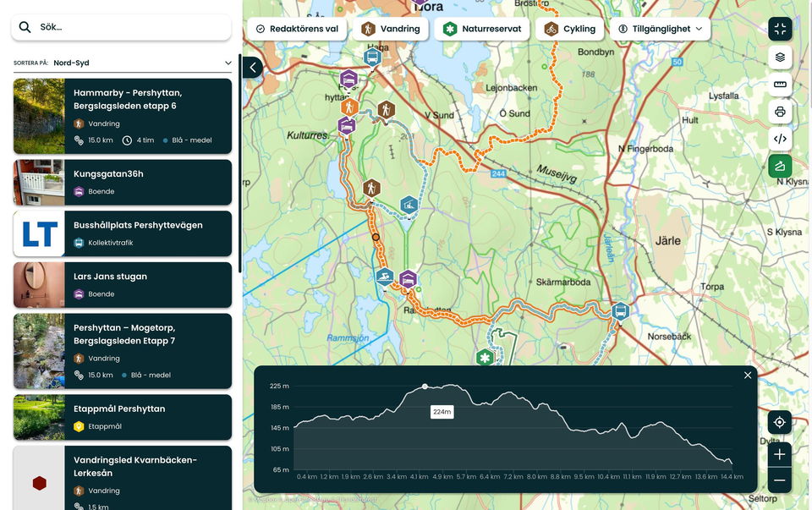Screen dimensions: 812x510
Task: Filter by Cykling
Action: point(569,29)
